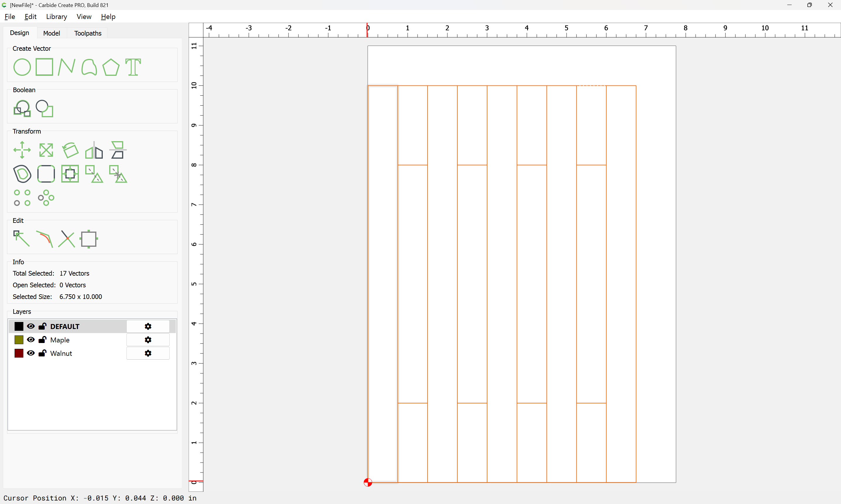This screenshot has width=841, height=504.
Task: Hide the Maple layer visibility
Action: (31, 339)
